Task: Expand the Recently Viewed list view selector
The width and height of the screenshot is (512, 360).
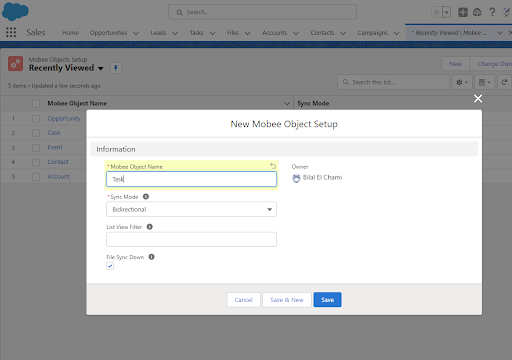Action: pyautogui.click(x=101, y=68)
